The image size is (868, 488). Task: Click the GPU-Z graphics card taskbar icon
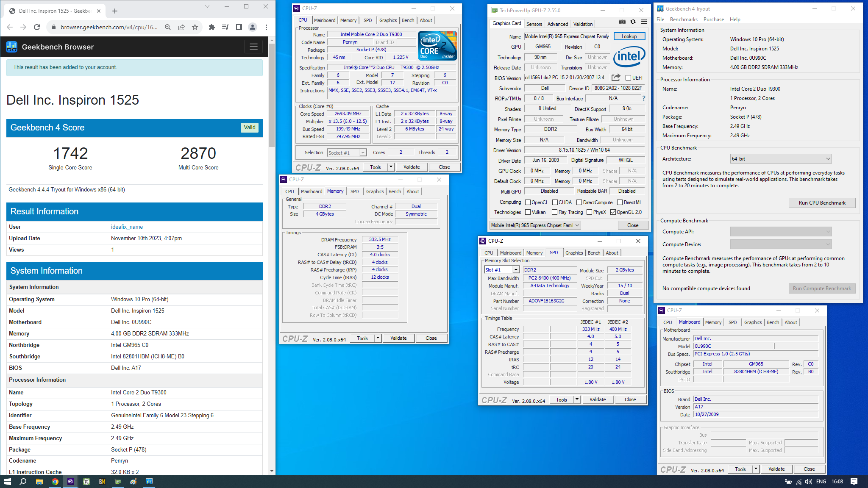pos(118,482)
